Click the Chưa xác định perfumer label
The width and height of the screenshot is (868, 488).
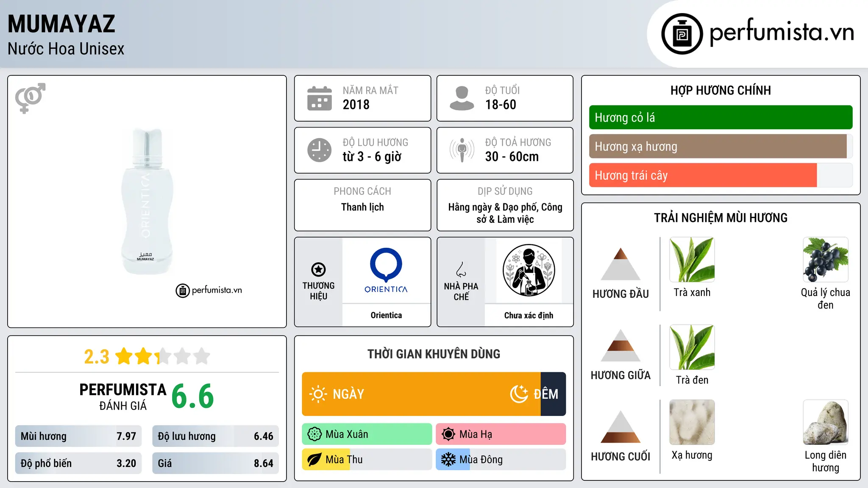(529, 316)
